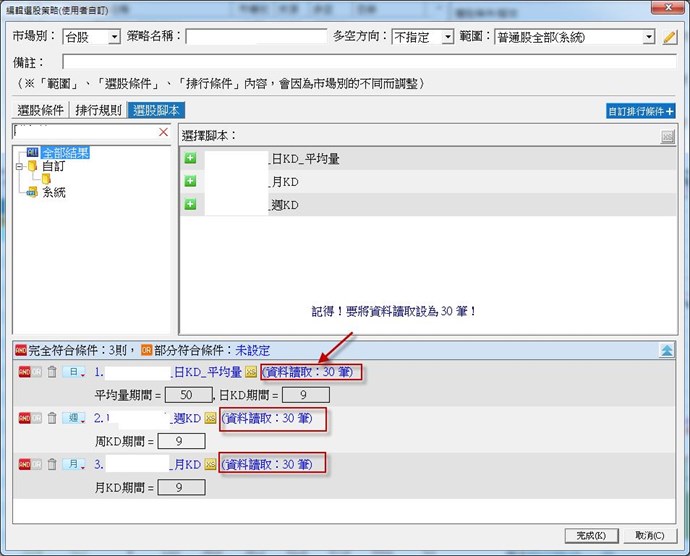The width and height of the screenshot is (690, 556).
Task: Collapse the conditions panel with up arrow
Action: pos(666,351)
